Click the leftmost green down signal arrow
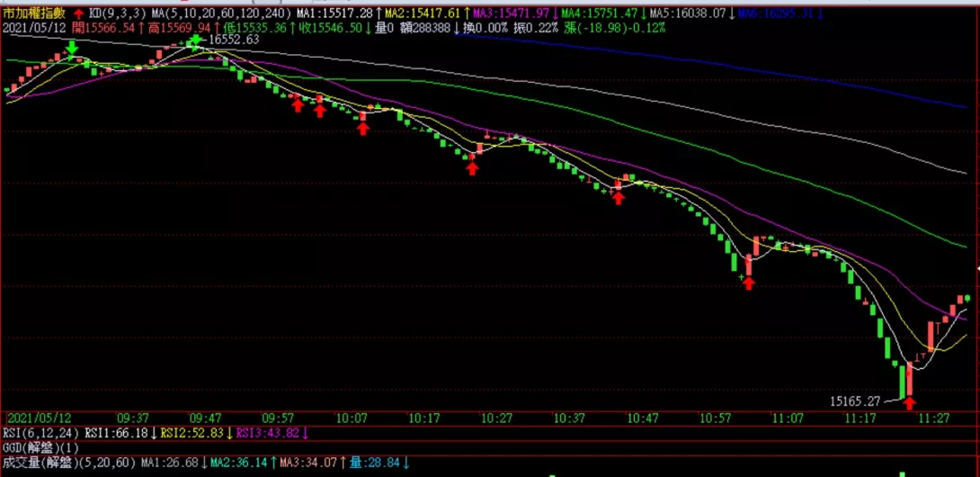This screenshot has height=477, width=980. 72,47
